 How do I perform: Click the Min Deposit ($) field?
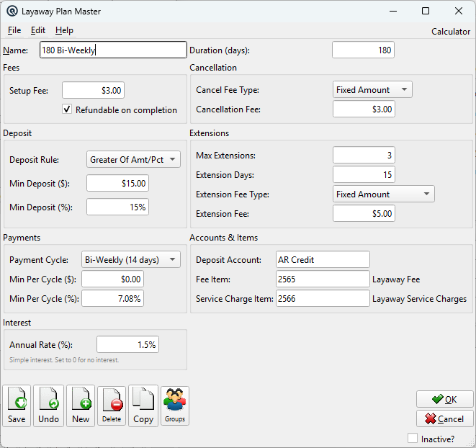(x=117, y=183)
